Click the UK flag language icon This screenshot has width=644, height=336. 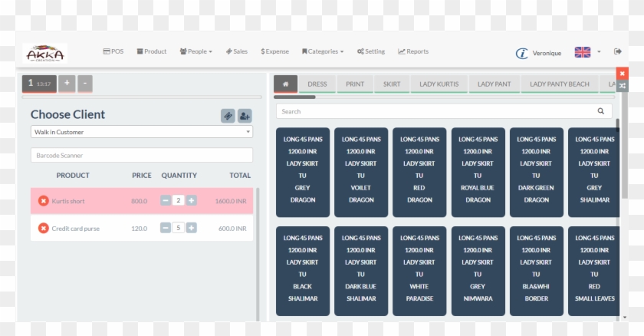pos(583,52)
